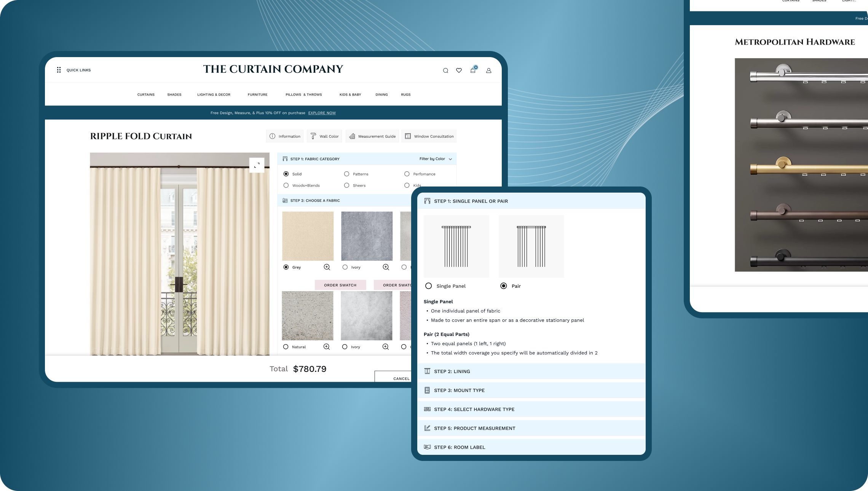Open the shopping bag cart icon

click(x=473, y=70)
